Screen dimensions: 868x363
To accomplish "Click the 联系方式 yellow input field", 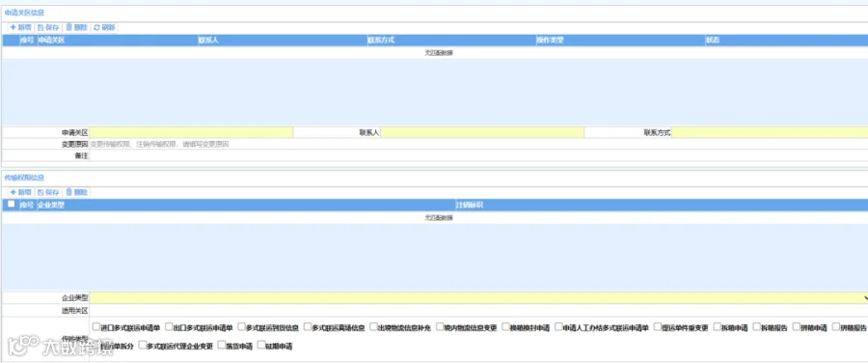I will (x=770, y=132).
